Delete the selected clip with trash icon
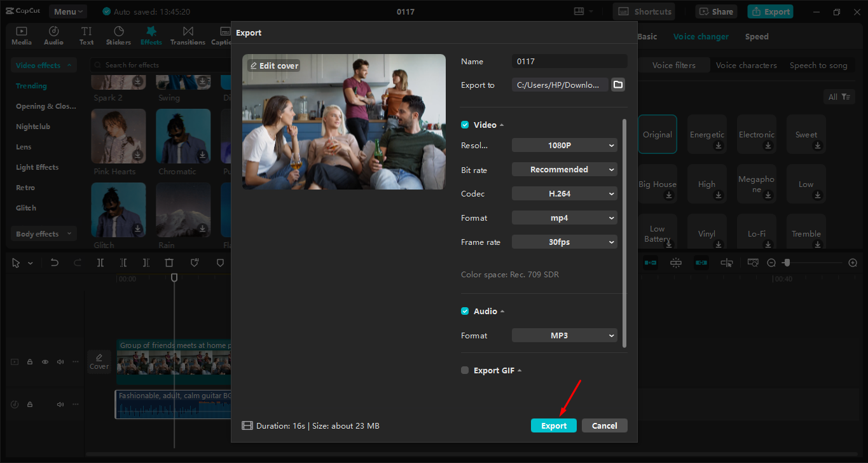 coord(169,262)
